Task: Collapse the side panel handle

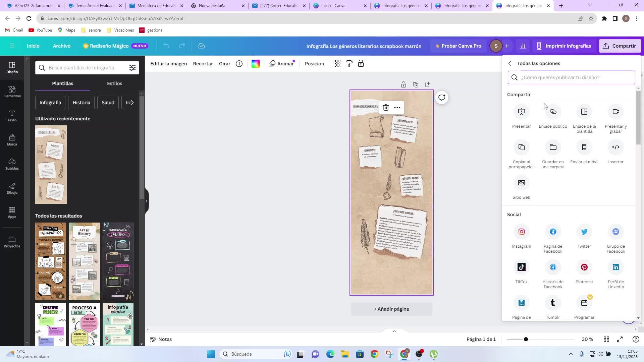Action: pyautogui.click(x=147, y=201)
